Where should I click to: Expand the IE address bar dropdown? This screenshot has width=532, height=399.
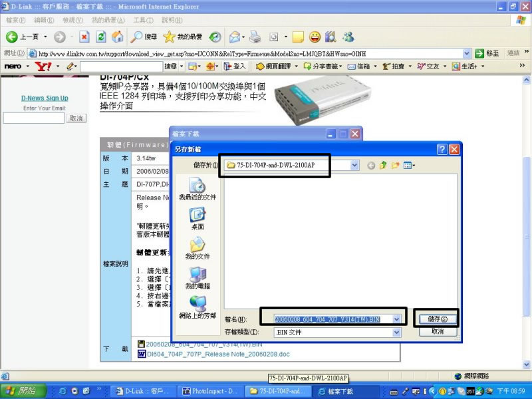467,53
